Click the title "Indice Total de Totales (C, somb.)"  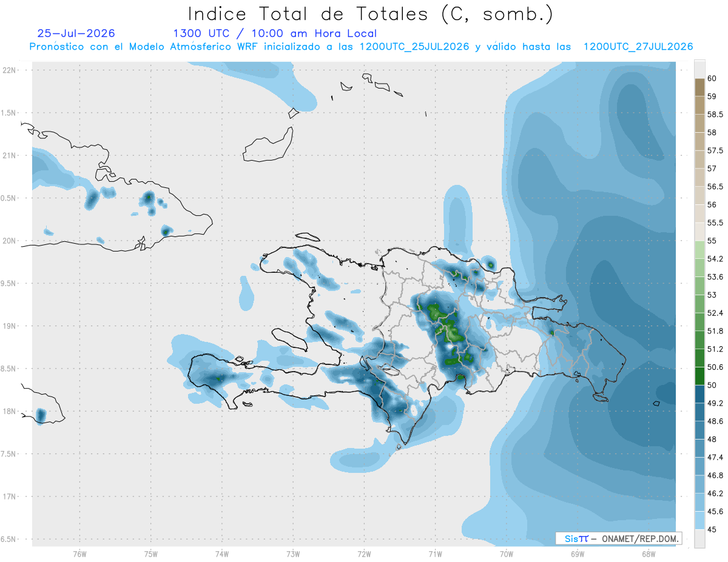370,14
